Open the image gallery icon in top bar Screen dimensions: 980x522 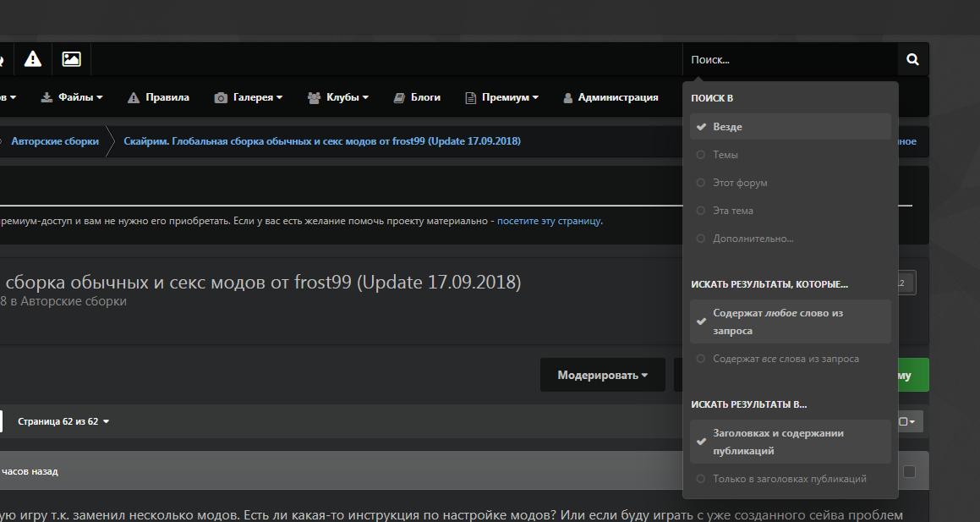72,58
